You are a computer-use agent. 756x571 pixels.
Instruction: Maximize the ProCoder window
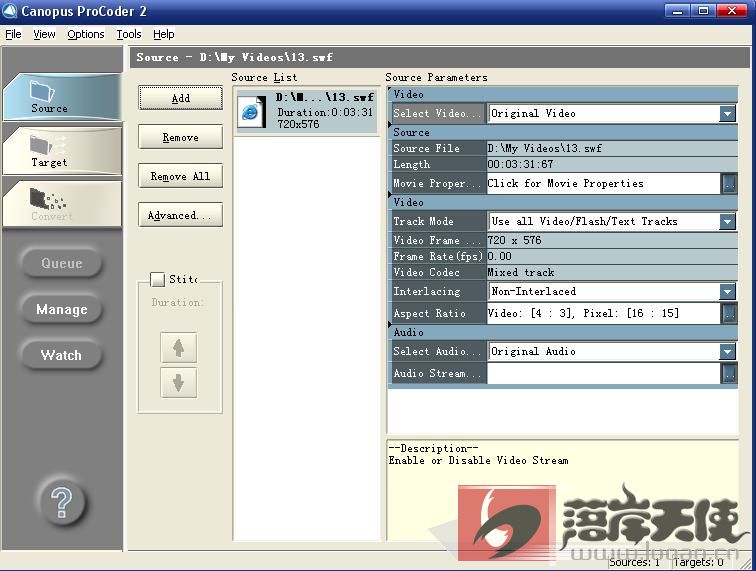703,11
